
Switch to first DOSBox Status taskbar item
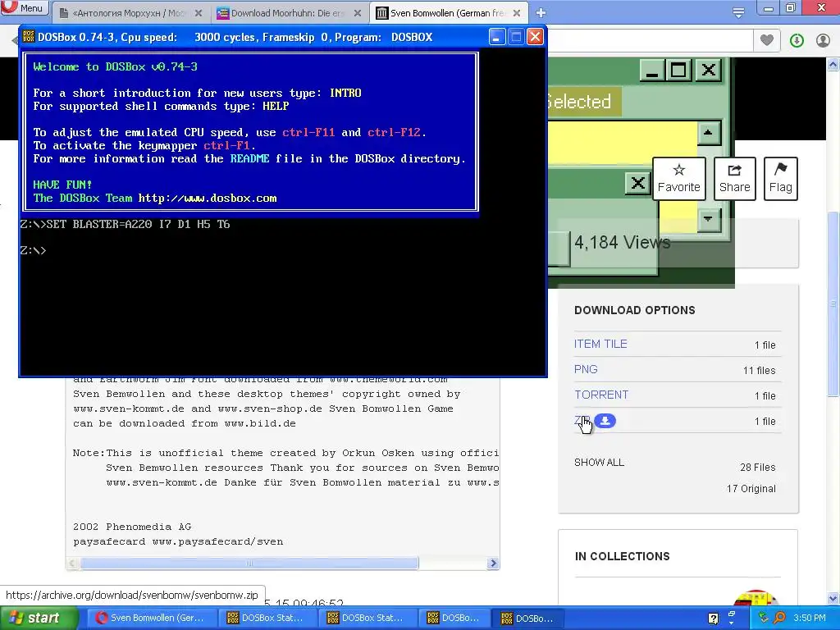(266, 619)
